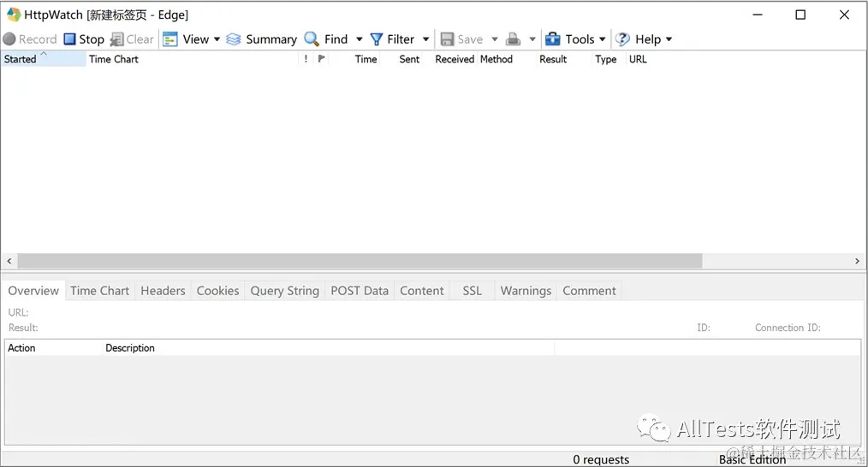Click the exclamation mark column header
868x467 pixels.
pyautogui.click(x=306, y=59)
